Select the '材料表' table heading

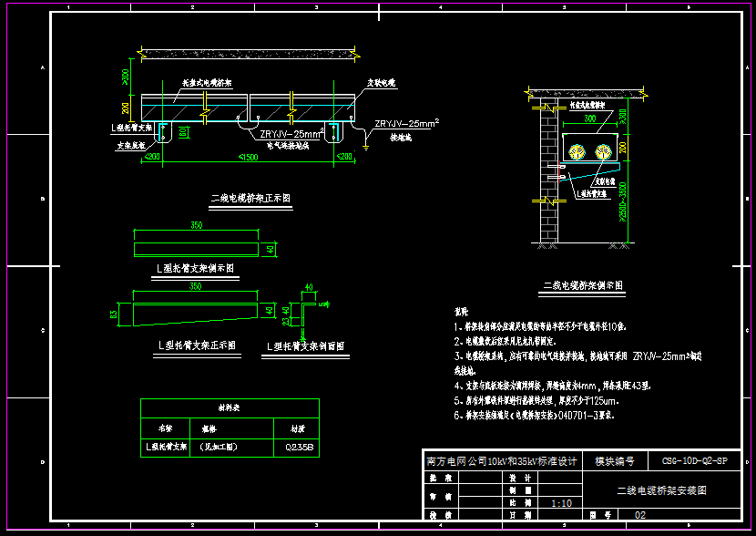click(x=229, y=408)
